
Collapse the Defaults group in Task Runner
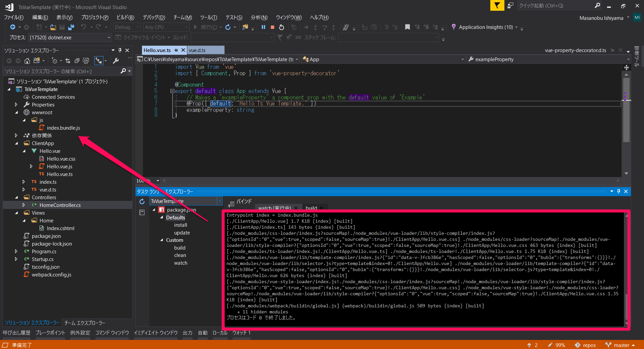pyautogui.click(x=161, y=217)
